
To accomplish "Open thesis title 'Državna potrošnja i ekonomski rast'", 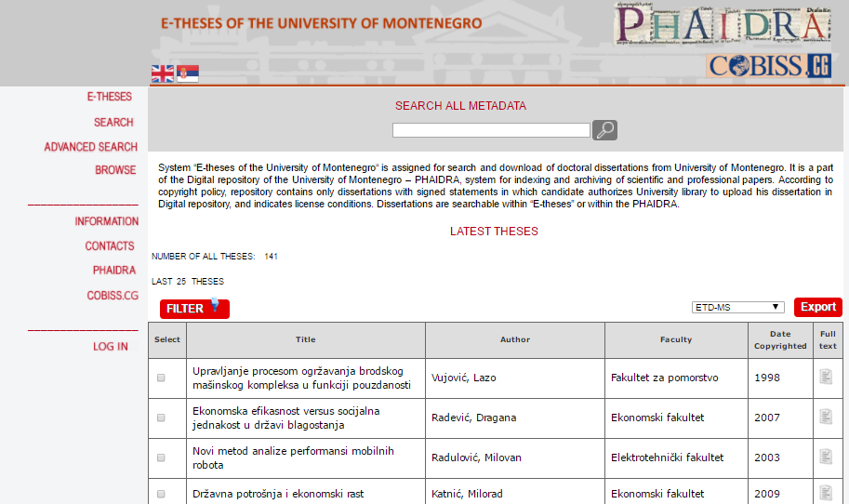I will click(278, 494).
